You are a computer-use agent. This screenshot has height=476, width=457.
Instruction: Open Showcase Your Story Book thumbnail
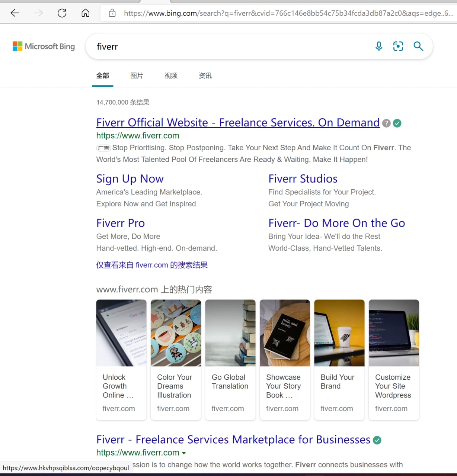tap(285, 333)
